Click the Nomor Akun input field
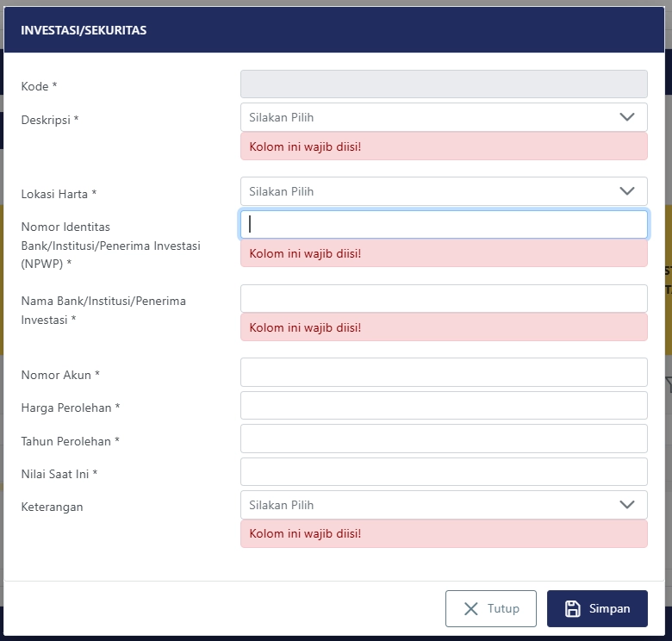The image size is (672, 641). tap(444, 372)
